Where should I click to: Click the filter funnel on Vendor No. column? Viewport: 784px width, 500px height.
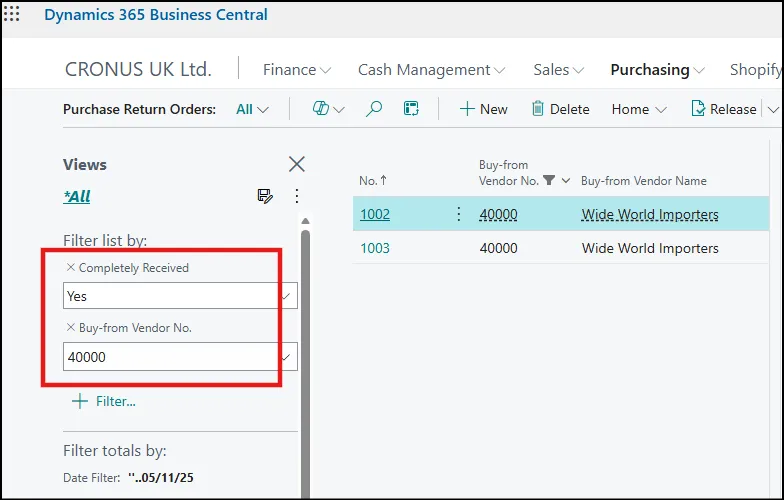tap(549, 180)
